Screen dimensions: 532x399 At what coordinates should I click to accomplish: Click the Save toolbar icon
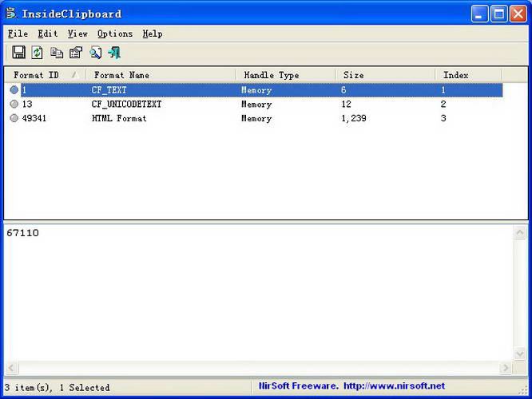point(18,53)
